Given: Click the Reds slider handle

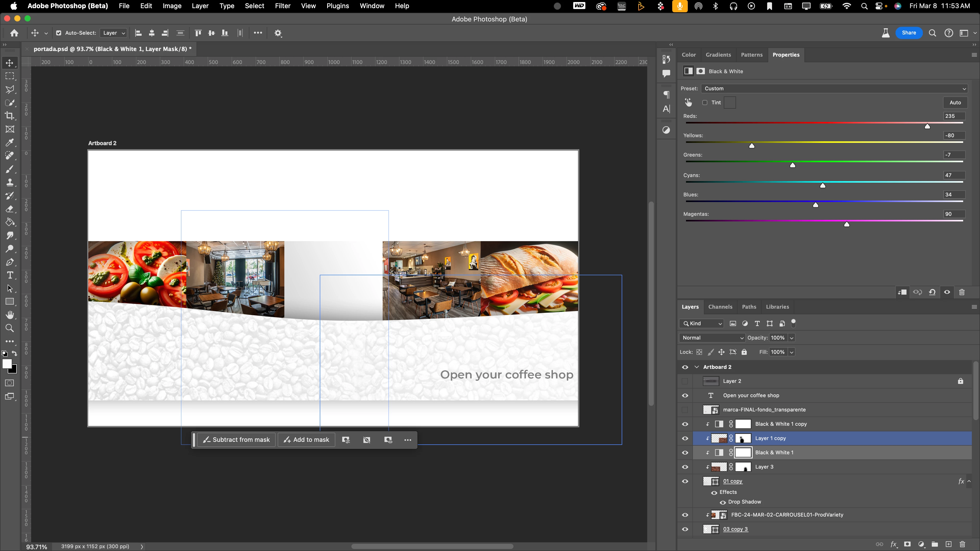Looking at the screenshot, I should (x=927, y=126).
